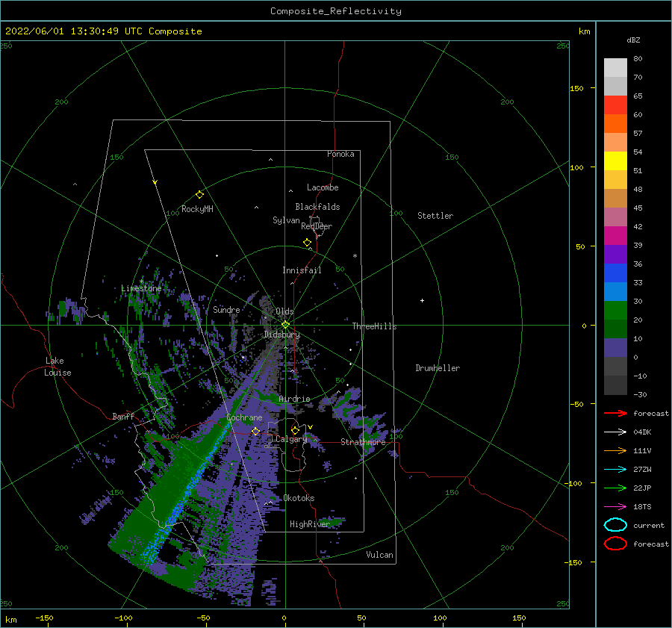This screenshot has width=672, height=628.
Task: Select the 39 dBZ magenta color swatch
Action: [615, 236]
